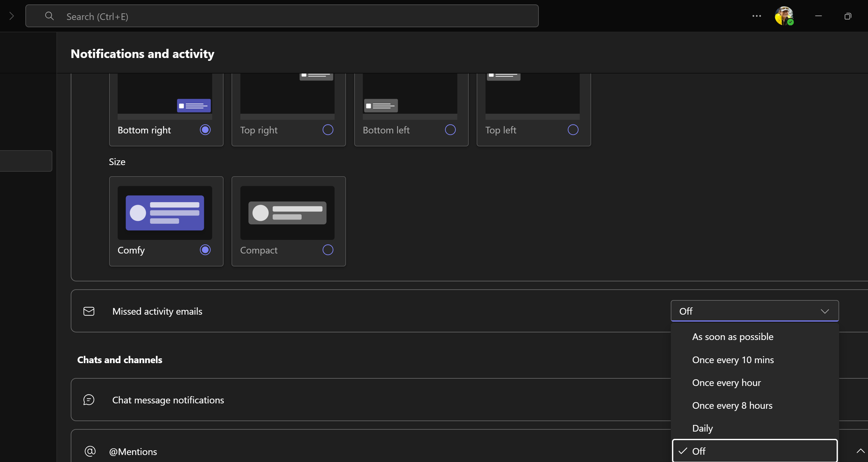Collapse the @Mentions section with up chevron
The image size is (868, 462).
(x=860, y=451)
